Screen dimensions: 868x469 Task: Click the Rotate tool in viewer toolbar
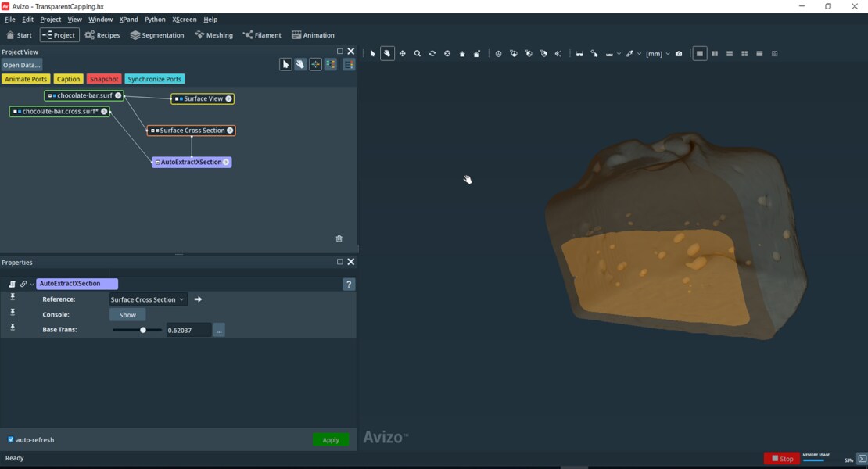click(432, 54)
